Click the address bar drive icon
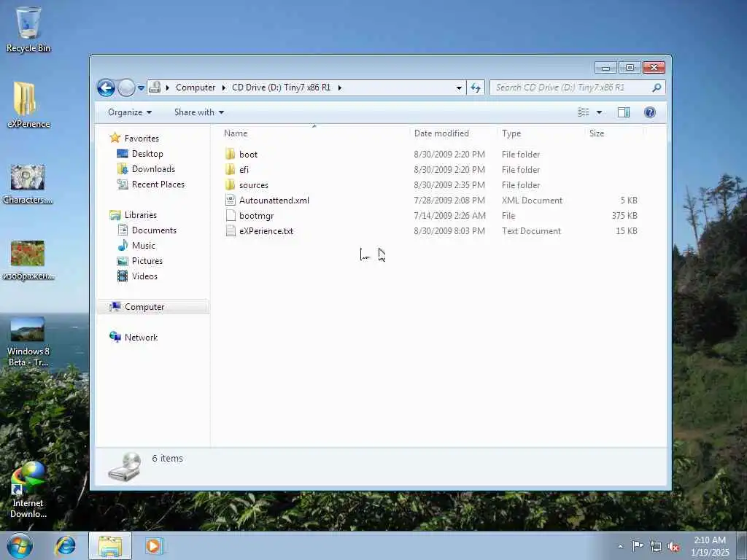The width and height of the screenshot is (747, 560). point(155,87)
